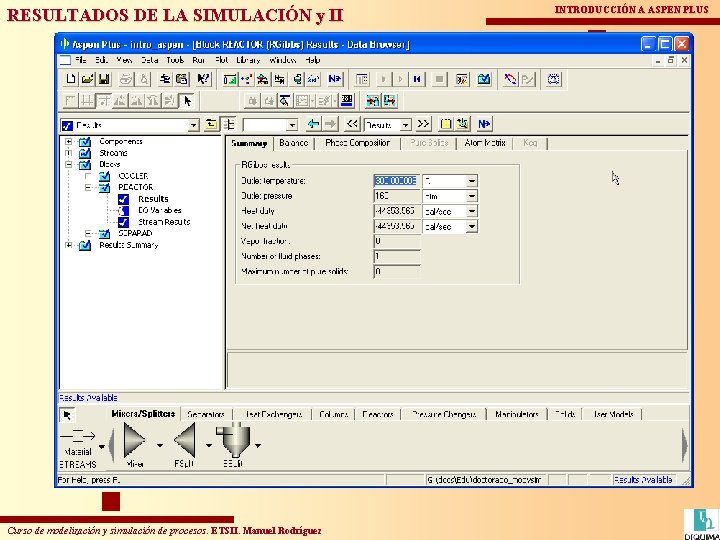Screen dimensions: 720x540
Task: Click the blue N> Next button in top toolbar
Action: [335, 79]
